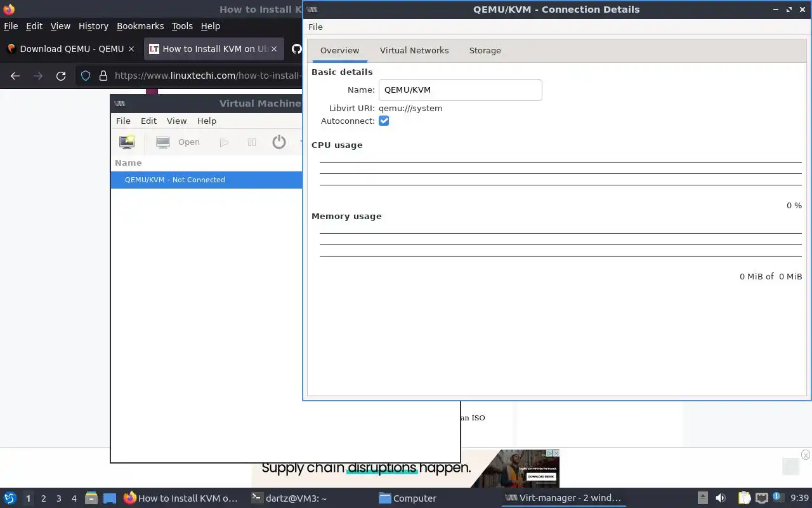The width and height of the screenshot is (812, 508).
Task: Open File menu in Connection Details window
Action: (x=315, y=27)
